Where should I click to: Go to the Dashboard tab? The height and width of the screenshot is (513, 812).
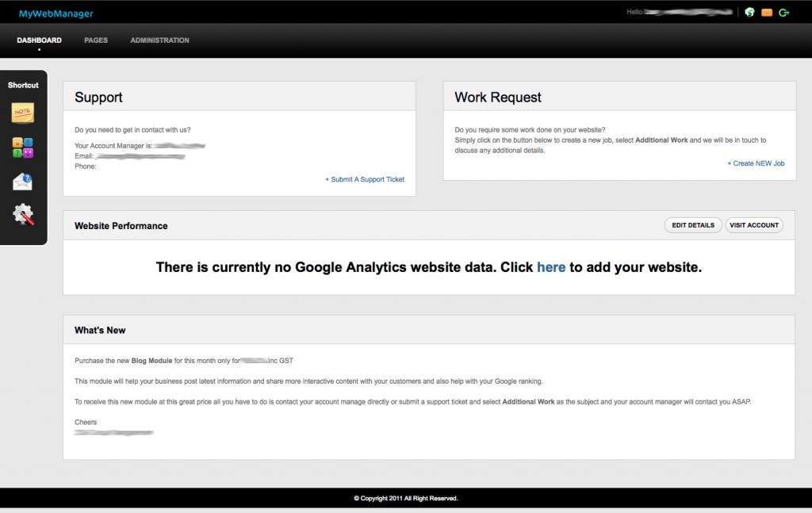click(39, 40)
